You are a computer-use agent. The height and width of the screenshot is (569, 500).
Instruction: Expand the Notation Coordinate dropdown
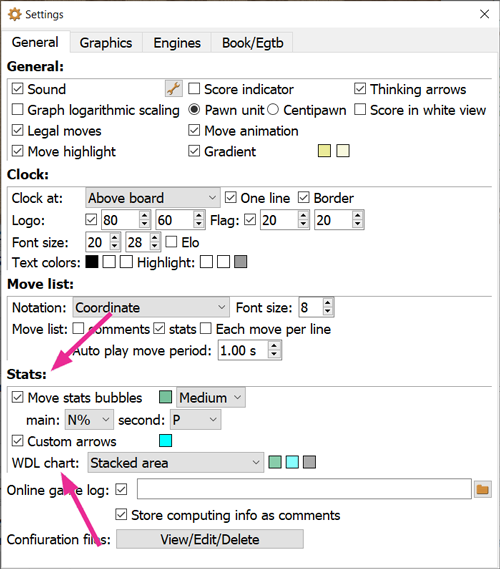coord(151,307)
